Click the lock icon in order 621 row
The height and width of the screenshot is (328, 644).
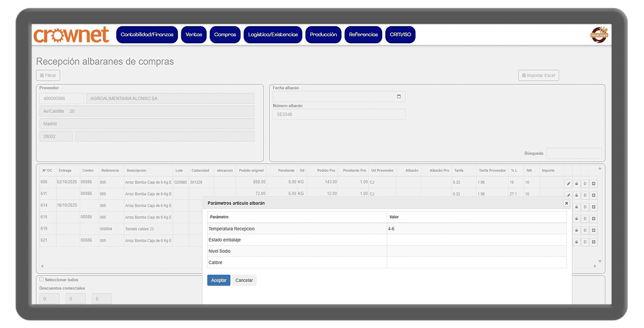coord(577,242)
